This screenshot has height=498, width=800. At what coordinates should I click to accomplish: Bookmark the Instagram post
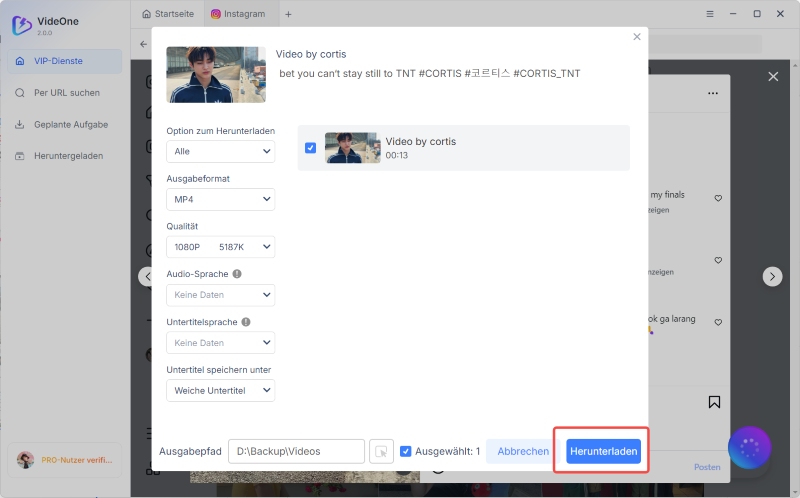pos(714,403)
